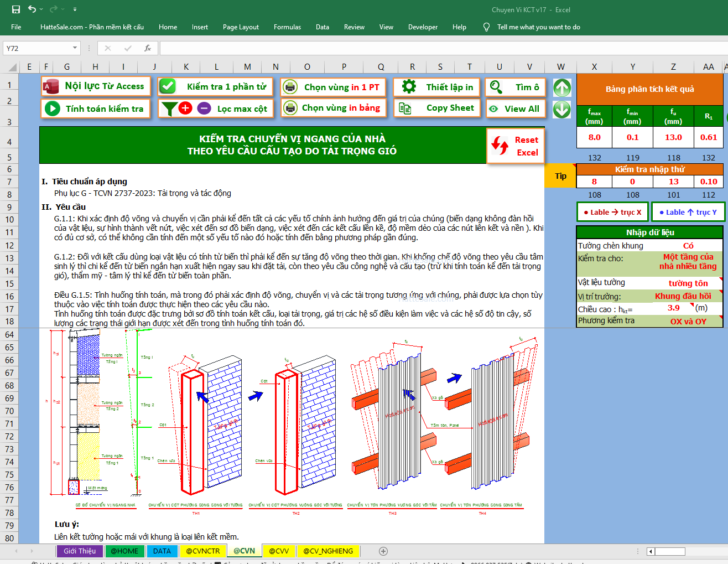
Task: Expand the Name Box dropdown arrow
Action: (x=75, y=48)
